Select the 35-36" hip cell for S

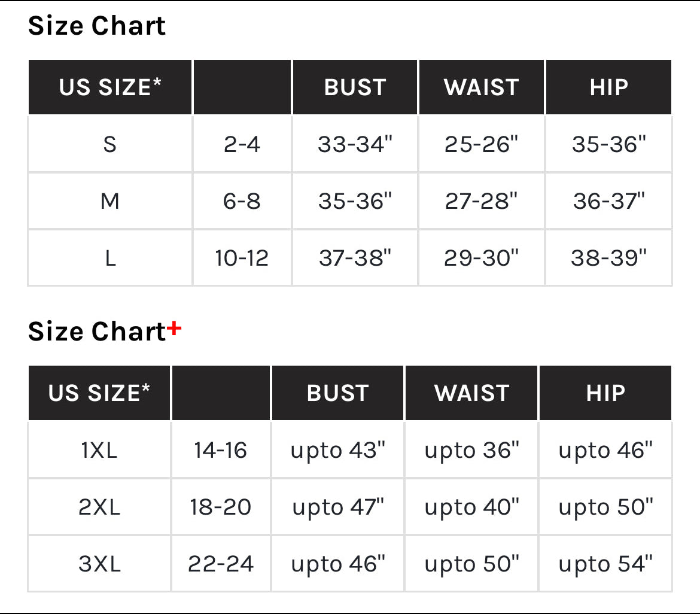[x=609, y=144]
